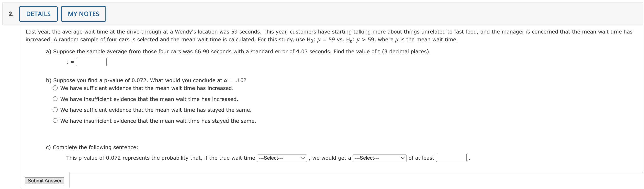
Task: Click the t value input box
Action: (91, 62)
